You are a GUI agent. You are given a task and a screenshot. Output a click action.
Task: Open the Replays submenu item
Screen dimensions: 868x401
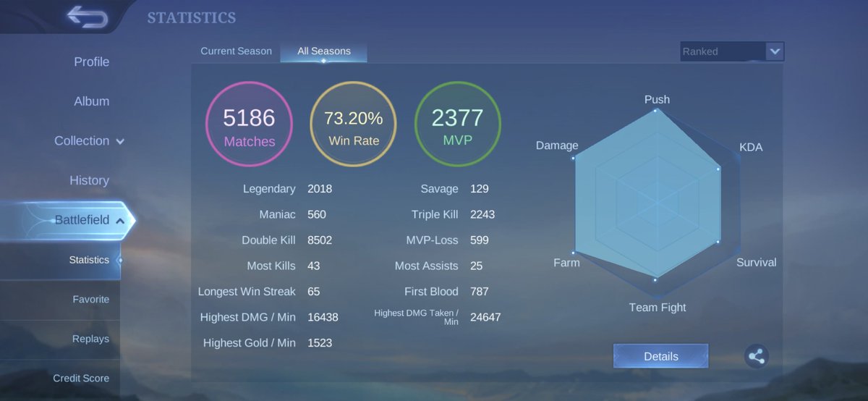coord(91,339)
